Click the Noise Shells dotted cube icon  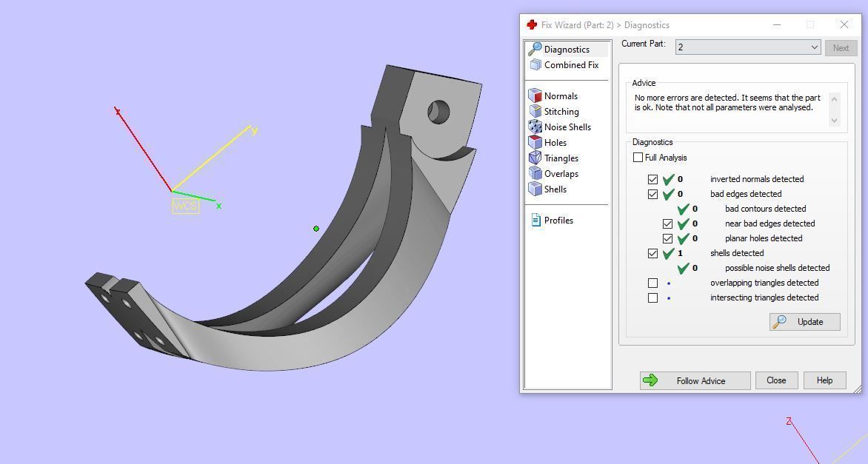point(535,127)
